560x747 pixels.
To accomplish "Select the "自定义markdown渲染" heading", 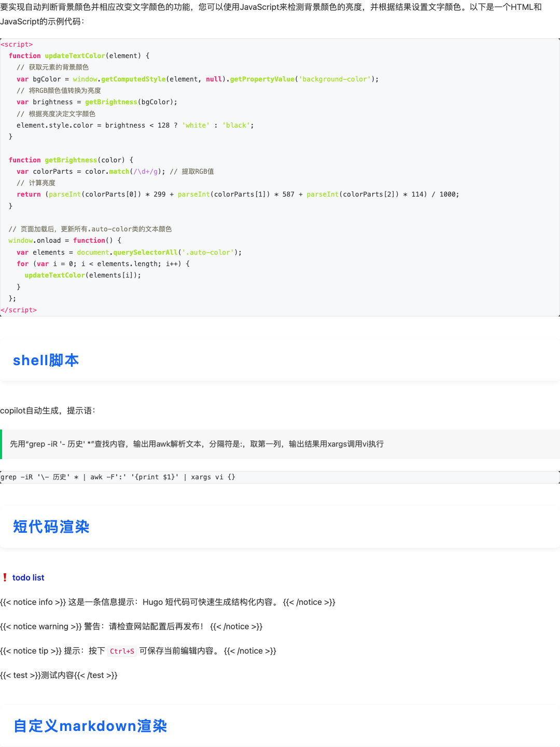I will (90, 726).
